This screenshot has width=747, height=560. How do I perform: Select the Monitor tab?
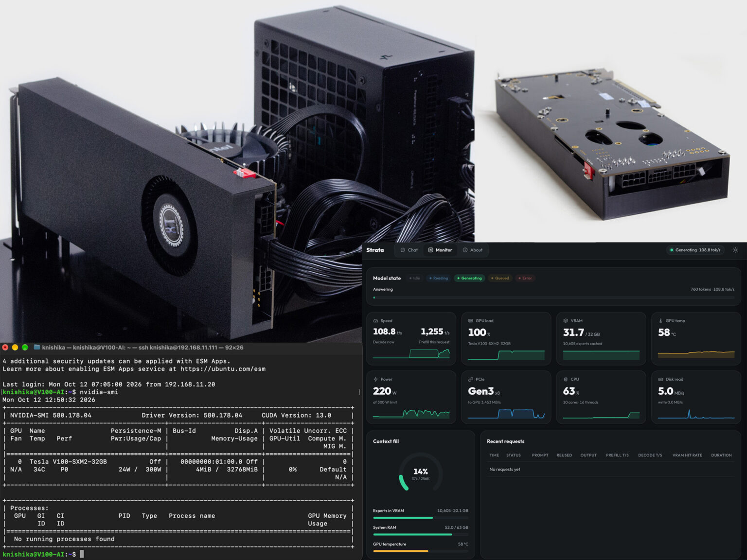[x=440, y=250]
